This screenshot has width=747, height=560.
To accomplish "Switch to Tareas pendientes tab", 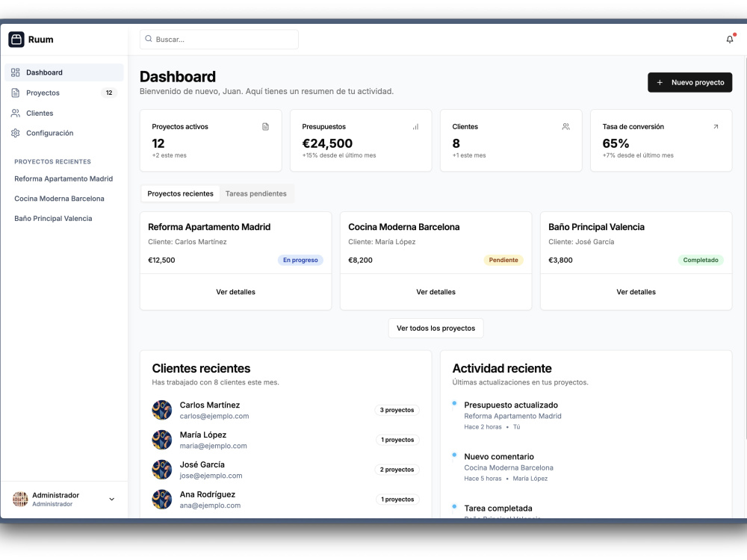I will pos(255,194).
